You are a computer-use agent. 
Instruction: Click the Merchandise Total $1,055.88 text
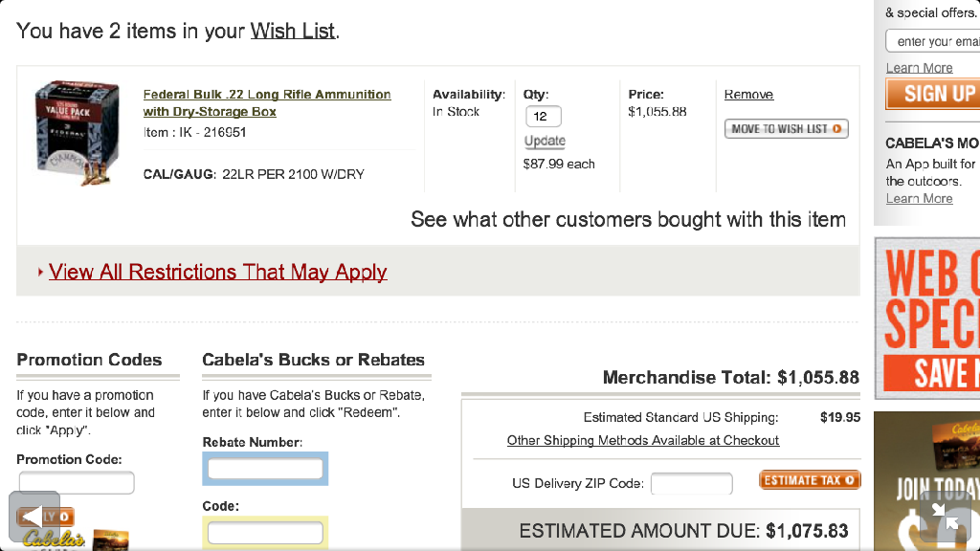pos(730,377)
